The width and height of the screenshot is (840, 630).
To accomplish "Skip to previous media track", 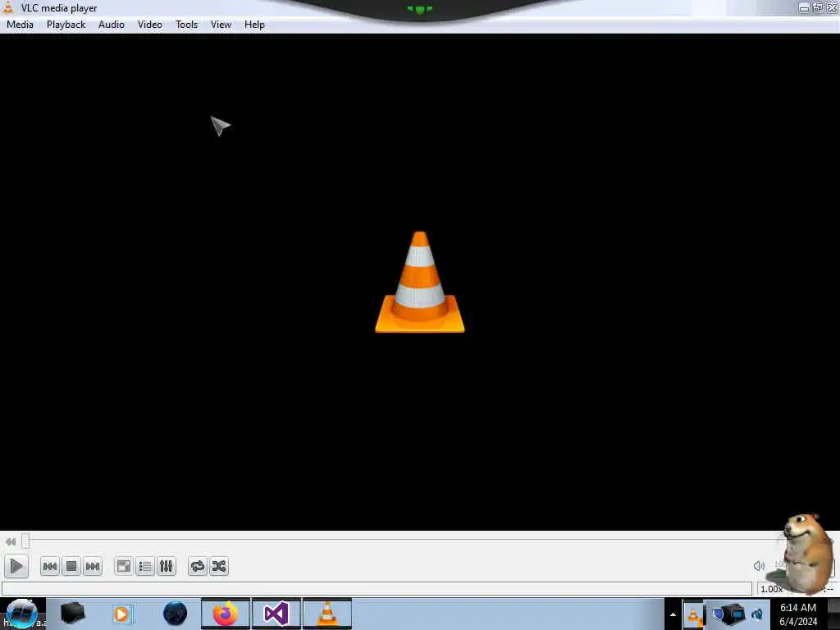I will pyautogui.click(x=50, y=566).
